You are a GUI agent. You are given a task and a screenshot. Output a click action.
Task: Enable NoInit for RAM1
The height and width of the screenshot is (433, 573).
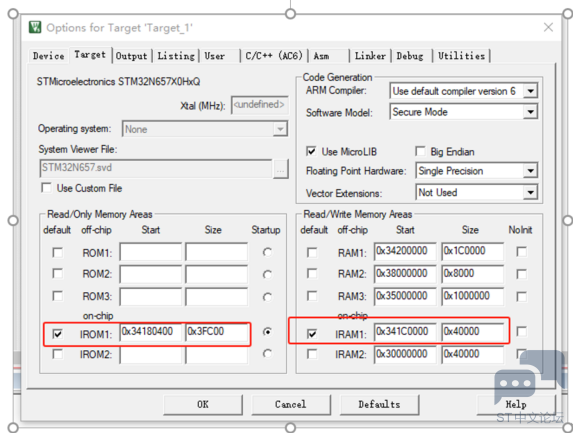(521, 252)
